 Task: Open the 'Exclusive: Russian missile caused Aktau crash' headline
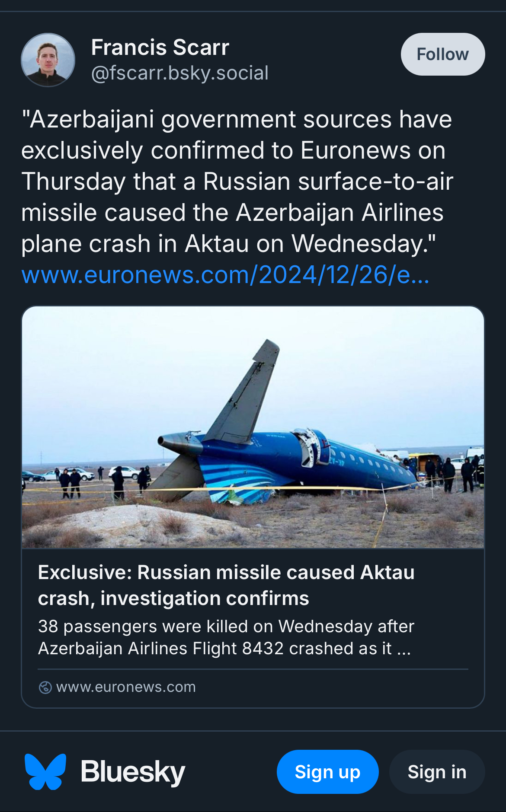click(x=226, y=585)
